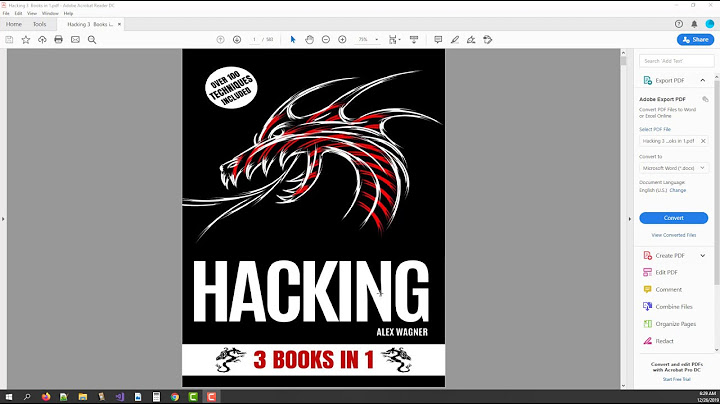This screenshot has height=404, width=720.
Task: Zoom in with plus icon
Action: click(x=342, y=40)
